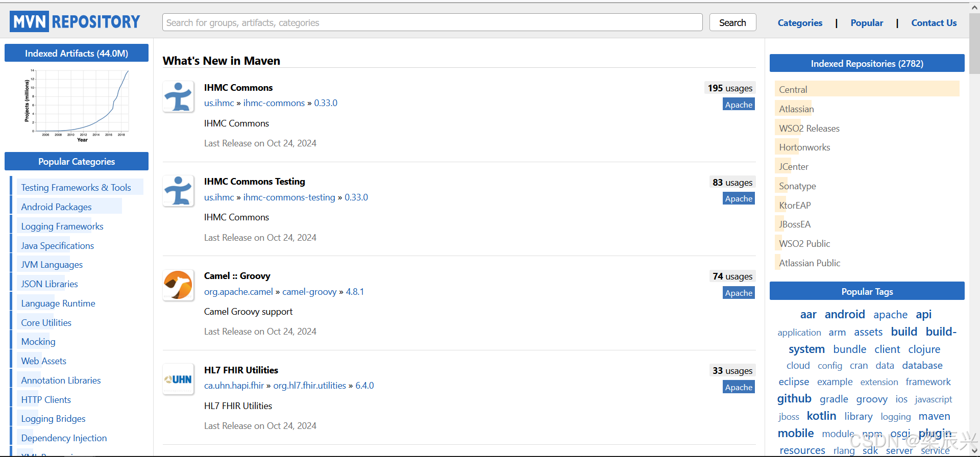Screen dimensions: 980x457
Task: Open the UHN HL7 FHIR Utilities icon
Action: tap(178, 379)
